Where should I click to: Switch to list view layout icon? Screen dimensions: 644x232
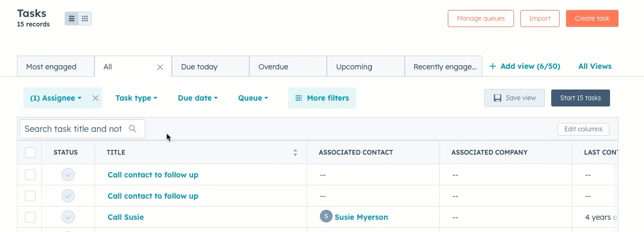point(72,19)
